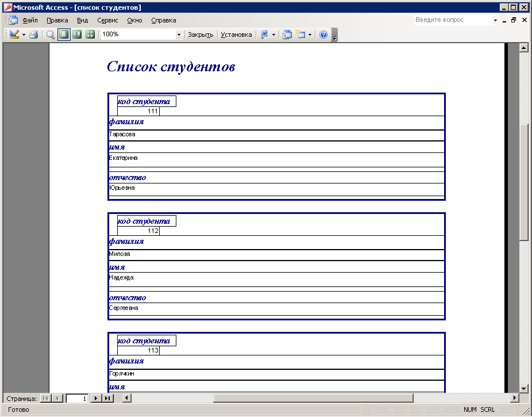Click the report document icon in menu bar

pos(13,20)
